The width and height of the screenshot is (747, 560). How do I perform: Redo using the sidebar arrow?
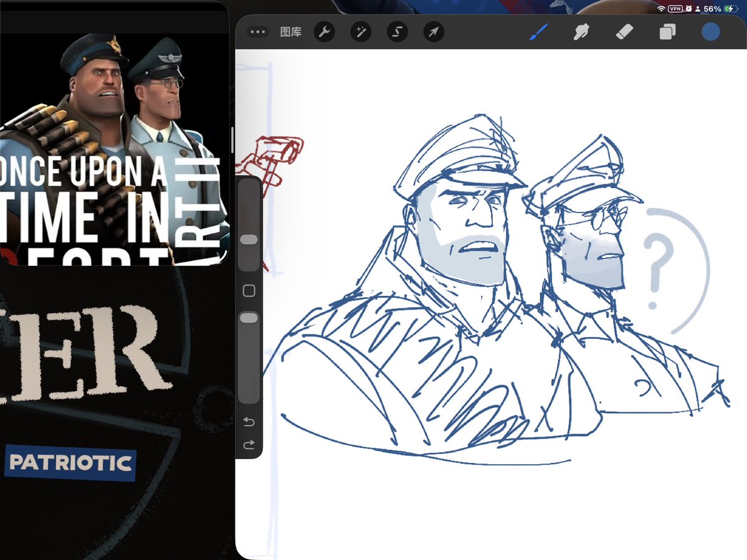tap(249, 445)
